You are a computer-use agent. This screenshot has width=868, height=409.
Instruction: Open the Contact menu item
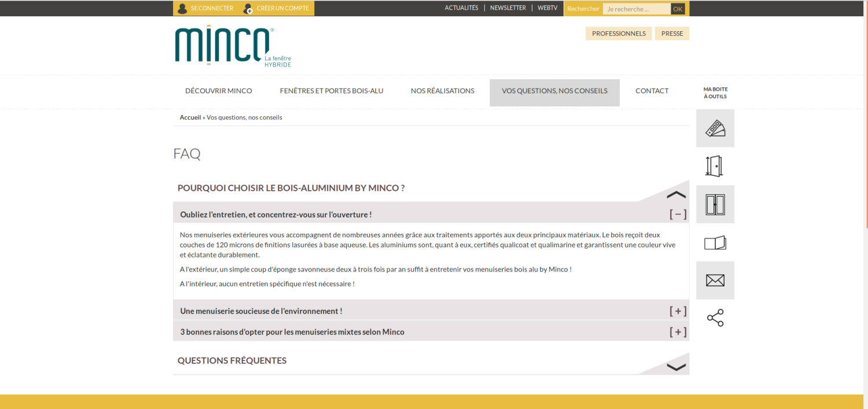[652, 91]
